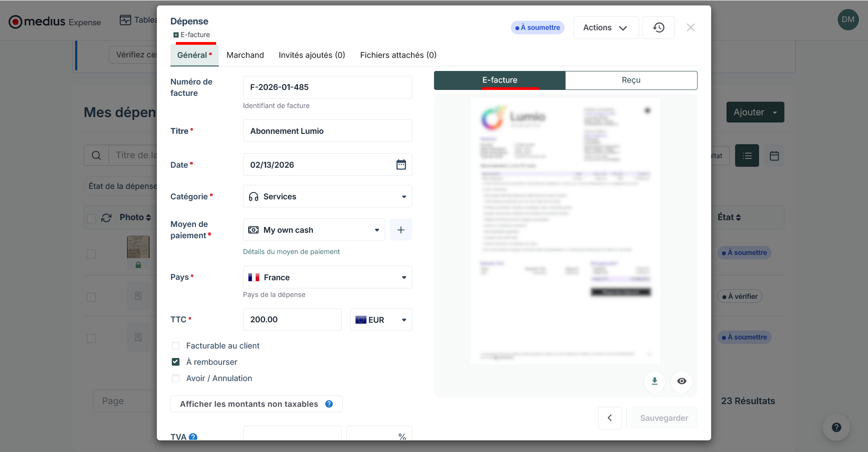Preview invoice with the eye icon

coord(682,381)
